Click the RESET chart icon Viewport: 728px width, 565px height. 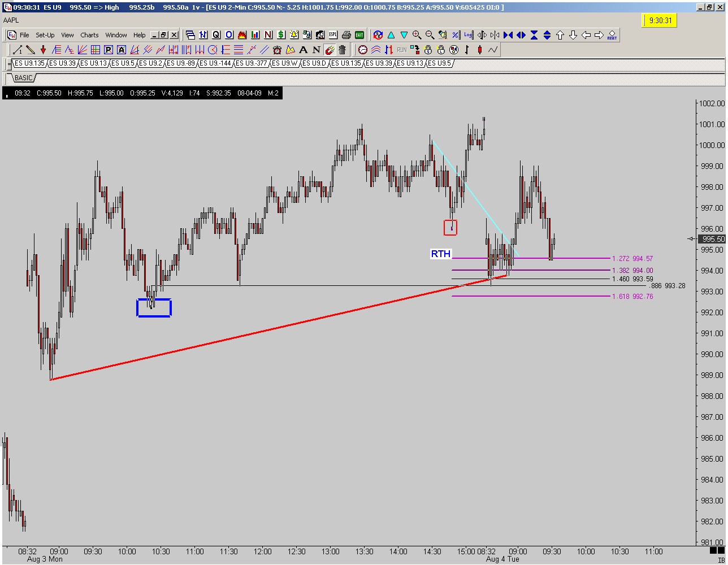tap(612, 35)
